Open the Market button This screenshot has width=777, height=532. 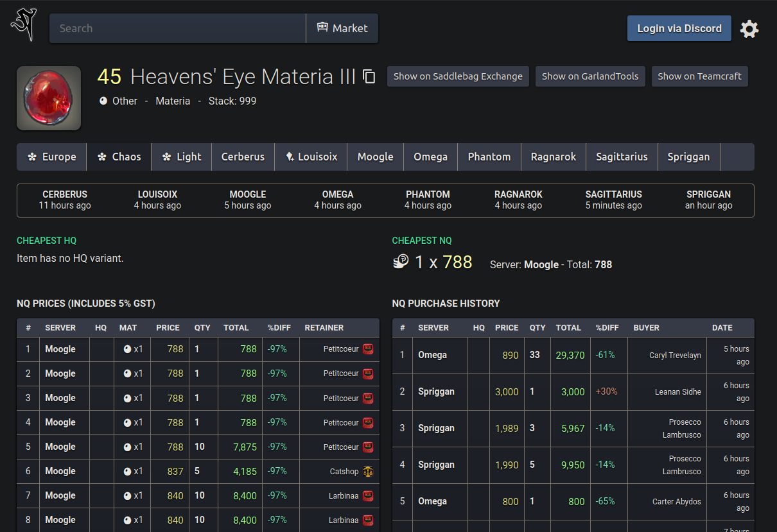coord(342,28)
